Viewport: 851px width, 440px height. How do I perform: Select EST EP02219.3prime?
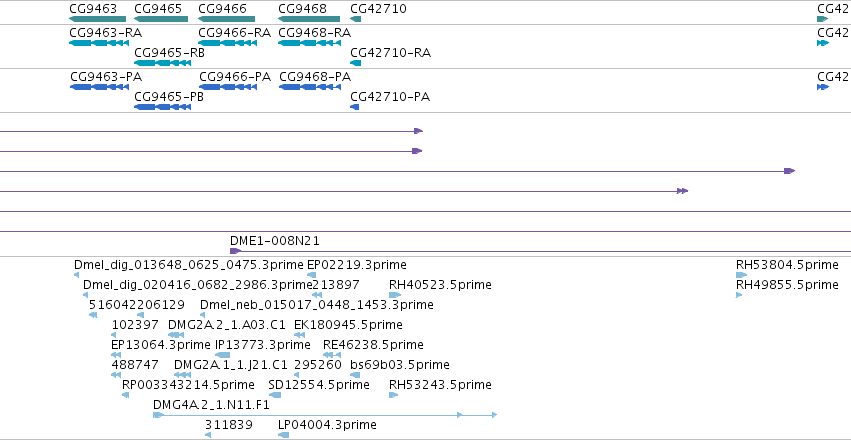(312, 275)
